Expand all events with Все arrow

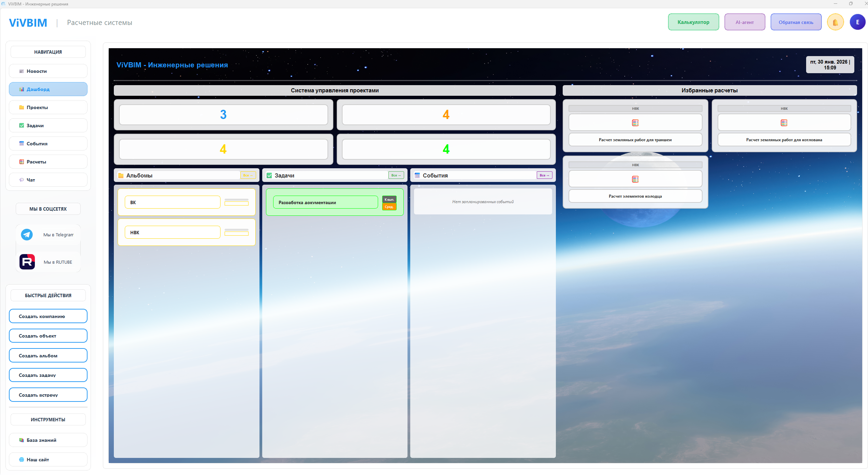[x=544, y=175]
